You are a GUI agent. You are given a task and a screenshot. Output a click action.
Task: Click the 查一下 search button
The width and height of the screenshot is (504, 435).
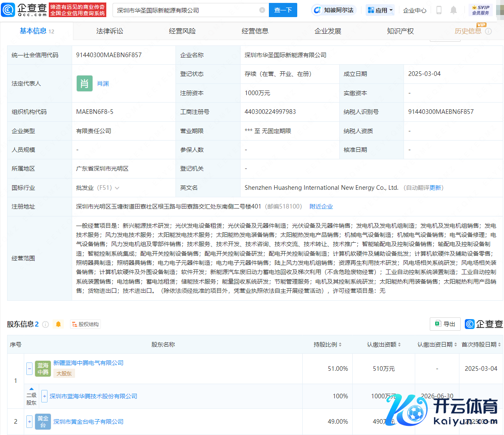click(x=283, y=10)
